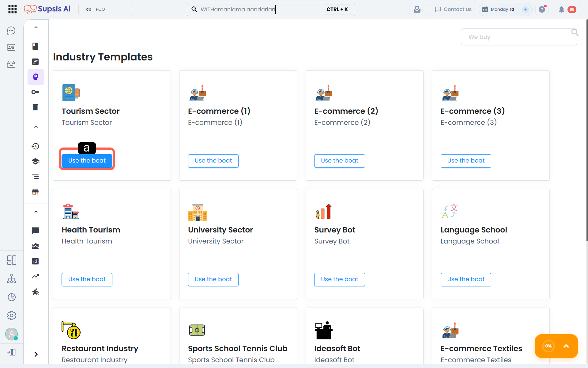
Task: Click the plus next to Monday 13
Action: [x=526, y=10]
